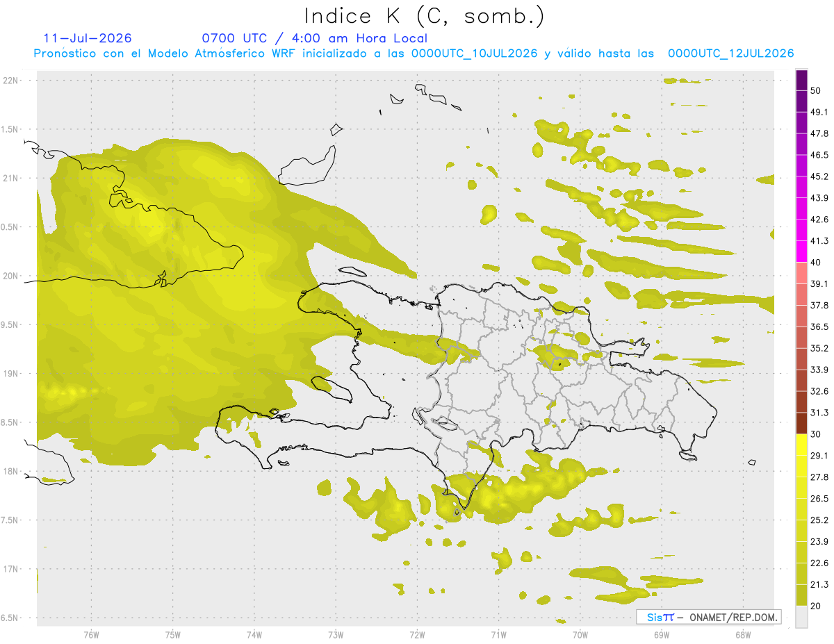The image size is (834, 644).
Task: Click the longitude label '74W'
Action: (254, 635)
